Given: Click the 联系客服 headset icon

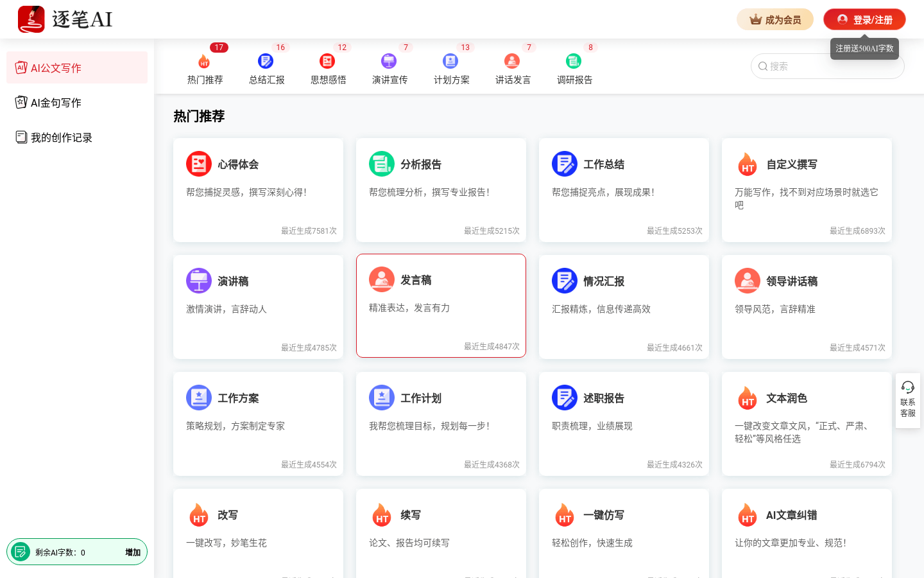Looking at the screenshot, I should coord(907,387).
